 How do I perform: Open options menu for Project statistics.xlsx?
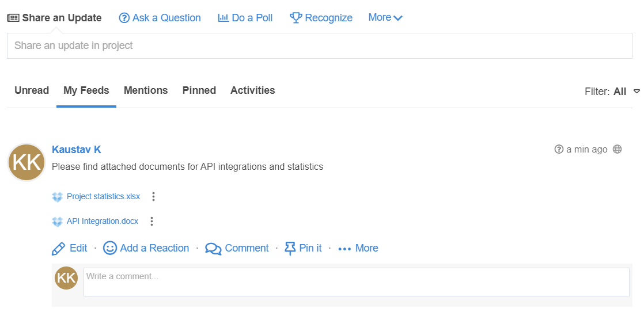[153, 197]
